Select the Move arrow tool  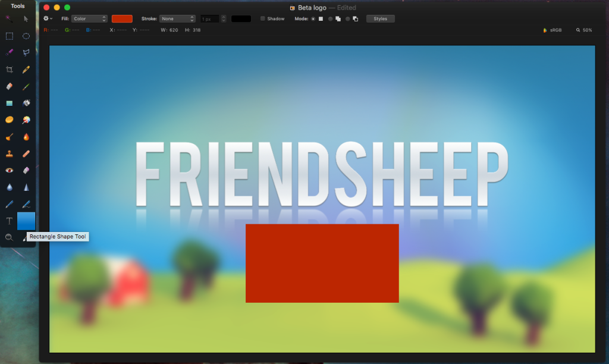pyautogui.click(x=26, y=19)
